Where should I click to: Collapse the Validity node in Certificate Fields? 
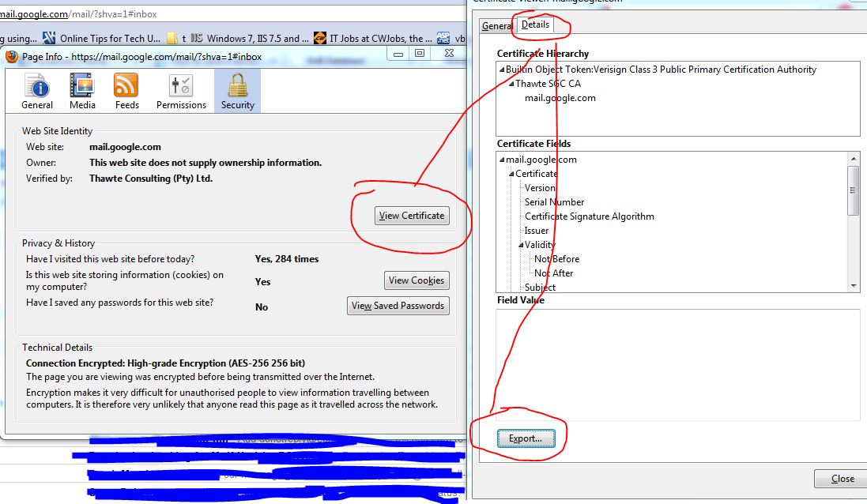click(521, 245)
